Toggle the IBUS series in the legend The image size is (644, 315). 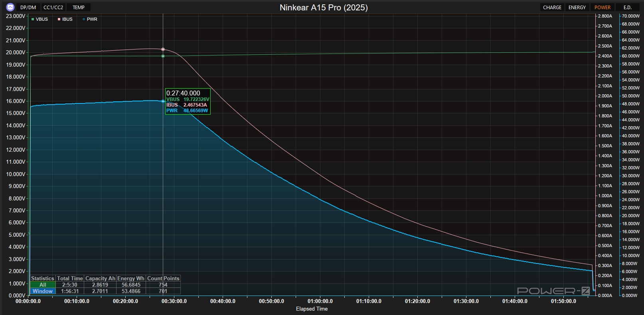click(65, 19)
